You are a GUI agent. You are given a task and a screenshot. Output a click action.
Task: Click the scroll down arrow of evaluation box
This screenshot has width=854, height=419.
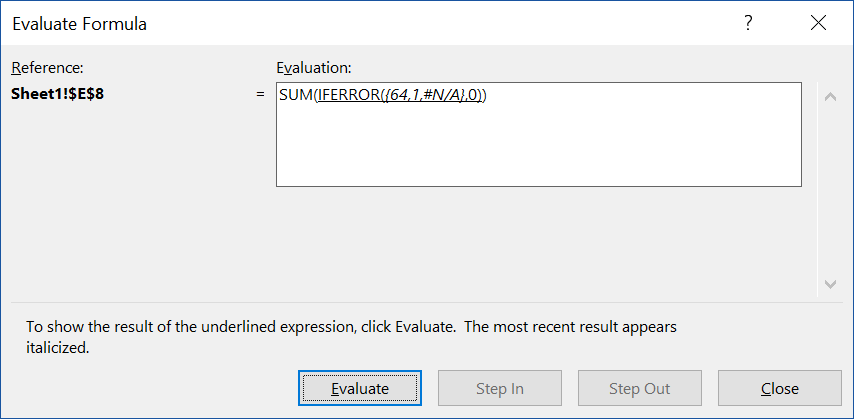[x=829, y=284]
